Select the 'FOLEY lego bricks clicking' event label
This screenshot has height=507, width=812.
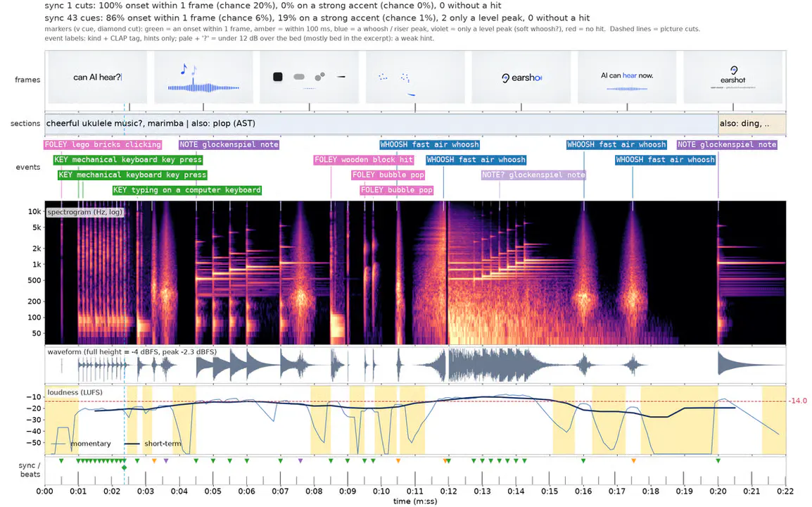[x=103, y=144]
